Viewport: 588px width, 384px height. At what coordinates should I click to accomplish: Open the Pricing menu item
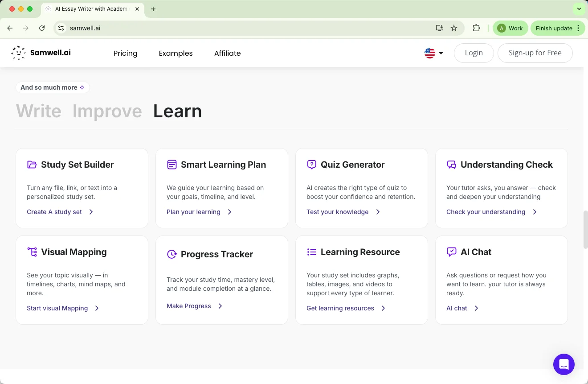click(125, 53)
